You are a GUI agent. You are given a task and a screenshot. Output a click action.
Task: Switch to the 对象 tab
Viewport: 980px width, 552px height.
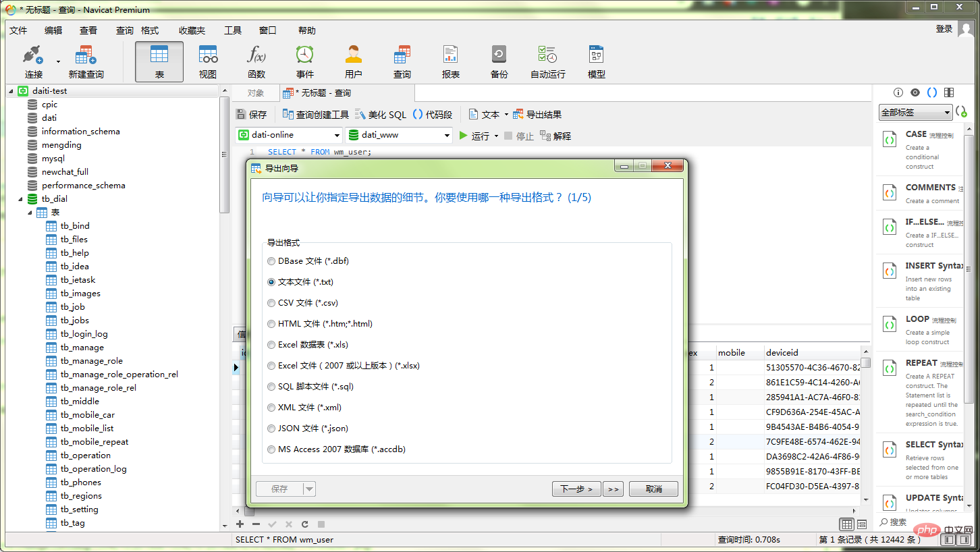click(256, 93)
